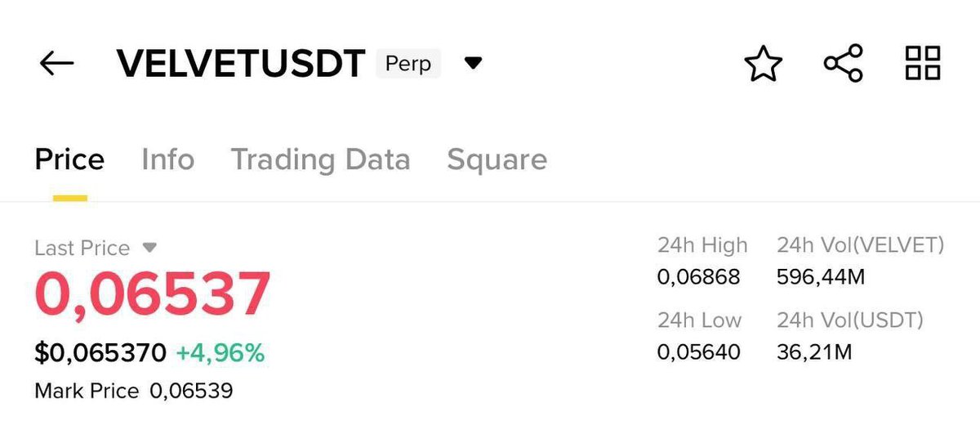Tap the $0,065370 USD price
The image size is (980, 439).
click(100, 353)
